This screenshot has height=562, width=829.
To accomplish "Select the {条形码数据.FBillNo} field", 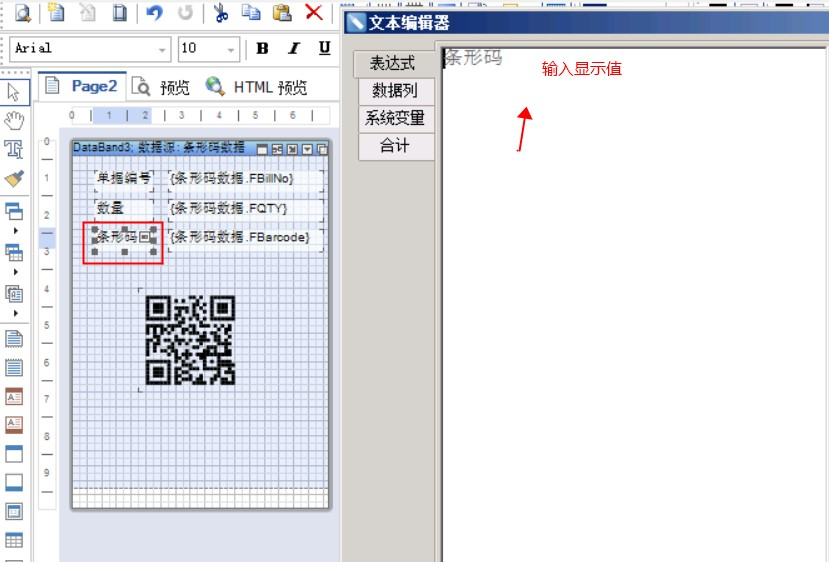I will (246, 179).
